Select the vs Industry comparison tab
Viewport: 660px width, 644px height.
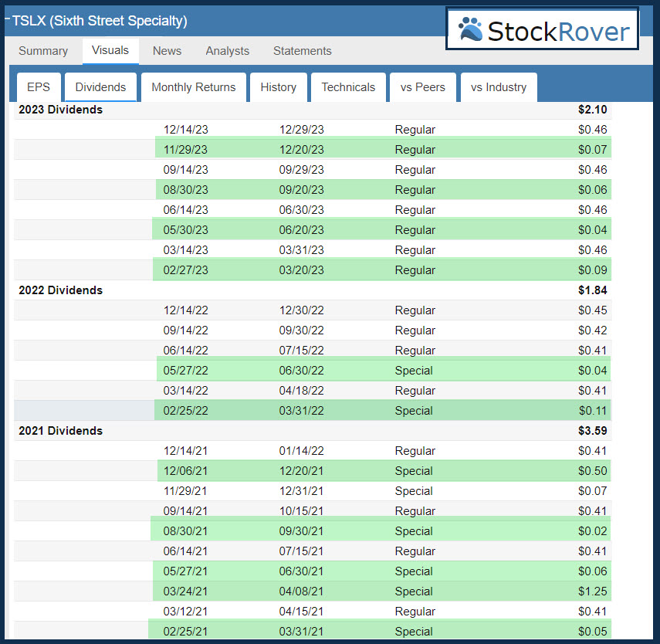pos(499,87)
